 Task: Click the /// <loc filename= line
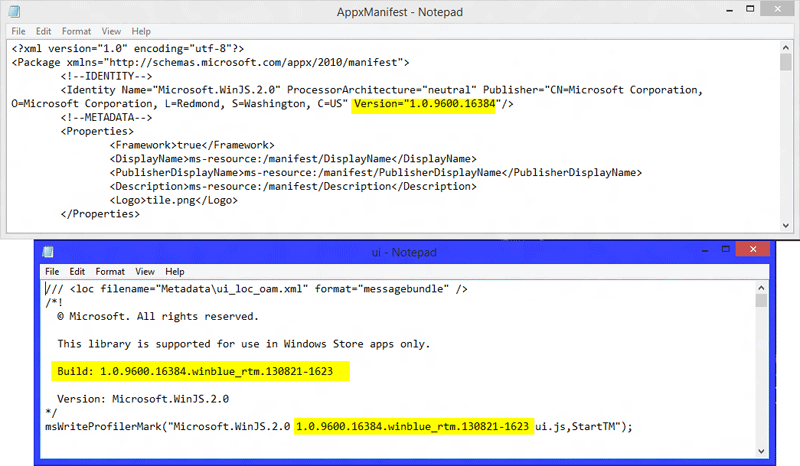click(x=256, y=289)
